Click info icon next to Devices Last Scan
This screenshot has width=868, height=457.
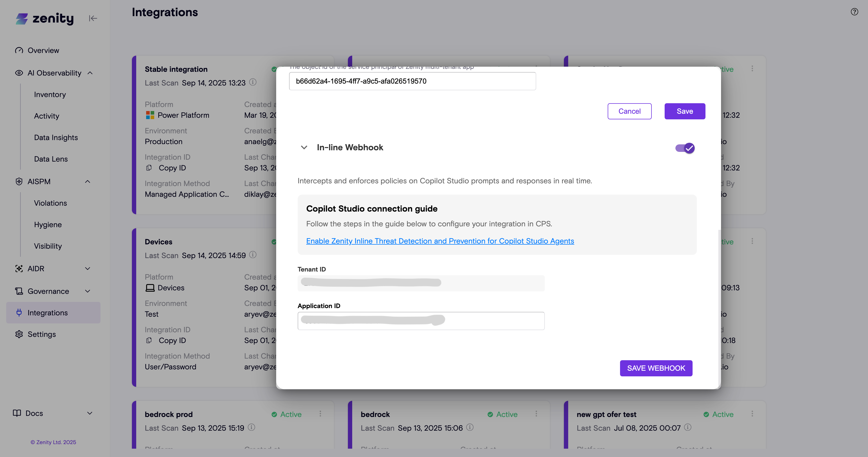click(x=253, y=255)
